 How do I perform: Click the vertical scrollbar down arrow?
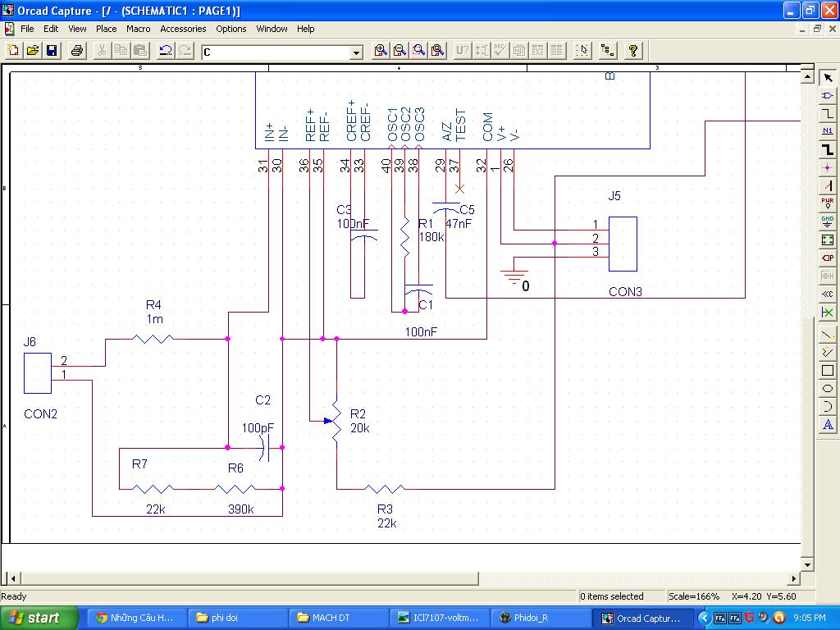tap(807, 564)
